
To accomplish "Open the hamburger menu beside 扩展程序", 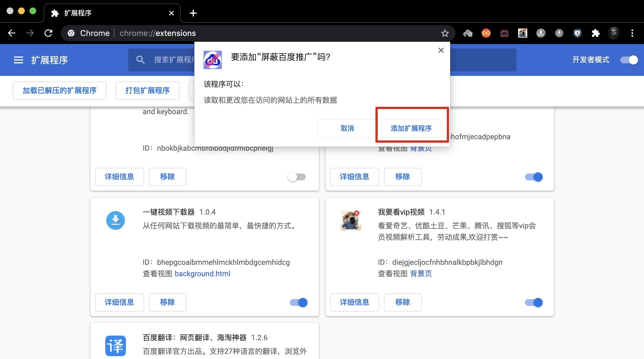I will coord(19,60).
